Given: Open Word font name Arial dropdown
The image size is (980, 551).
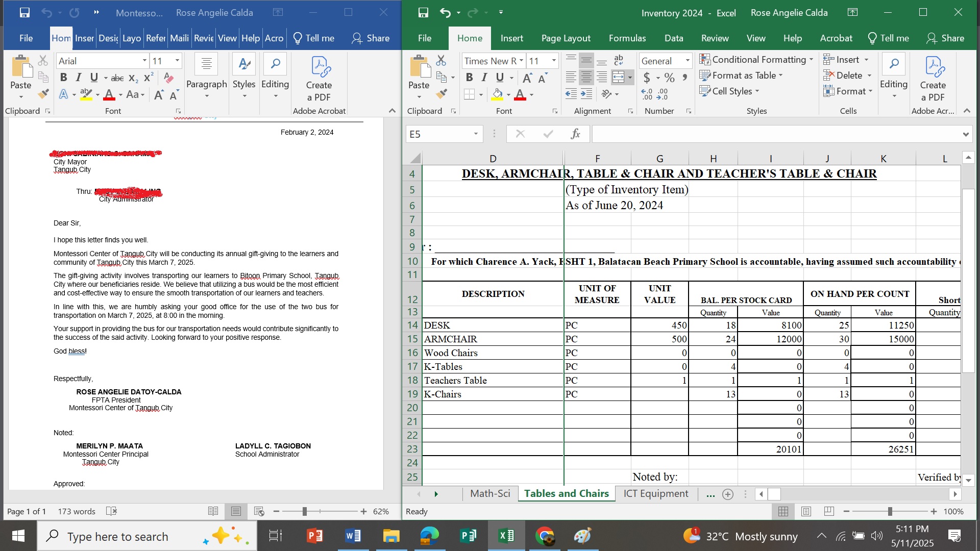Looking at the screenshot, I should pos(144,61).
